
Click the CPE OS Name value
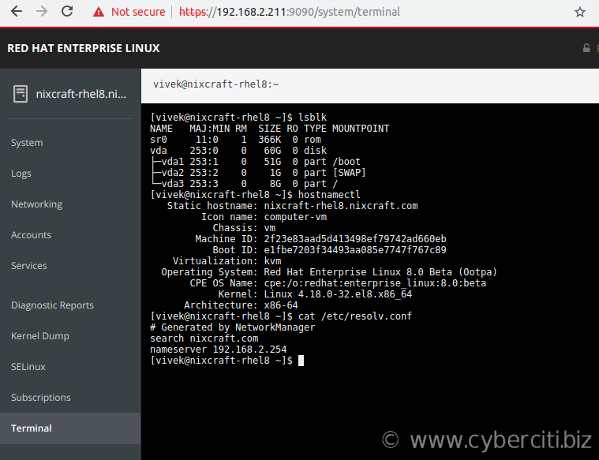click(375, 283)
